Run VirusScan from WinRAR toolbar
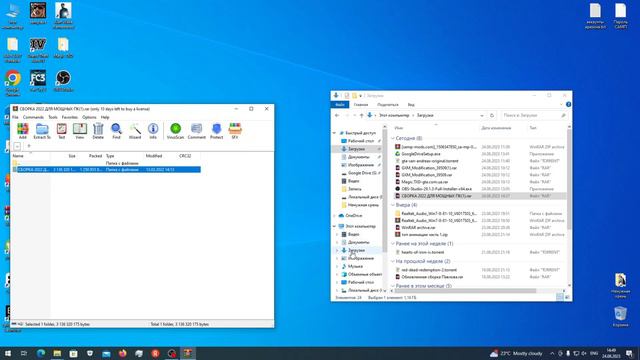 [x=176, y=131]
